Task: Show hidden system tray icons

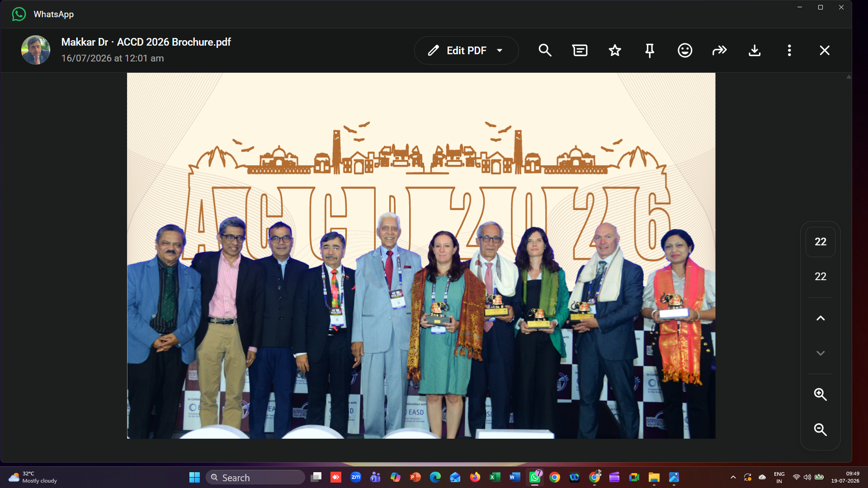Action: click(733, 477)
